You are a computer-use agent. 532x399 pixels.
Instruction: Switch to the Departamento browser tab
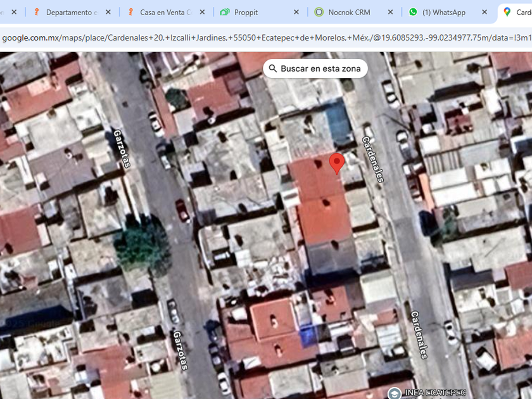[x=72, y=12]
